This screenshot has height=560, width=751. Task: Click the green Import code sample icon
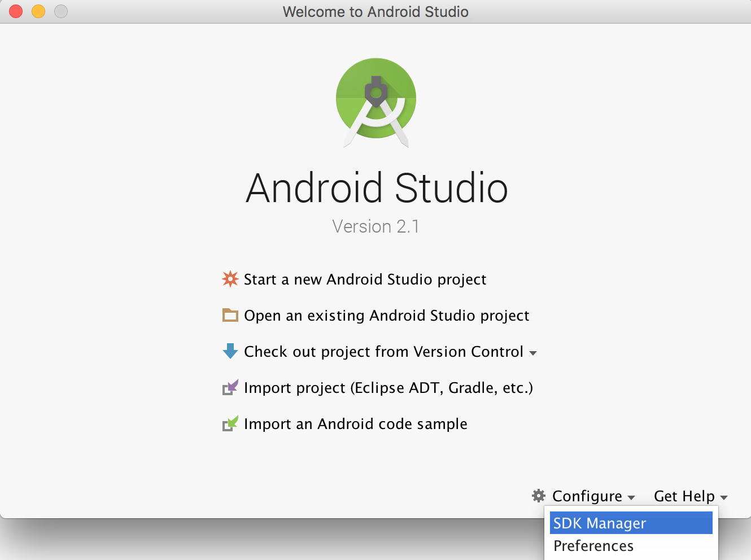click(230, 423)
